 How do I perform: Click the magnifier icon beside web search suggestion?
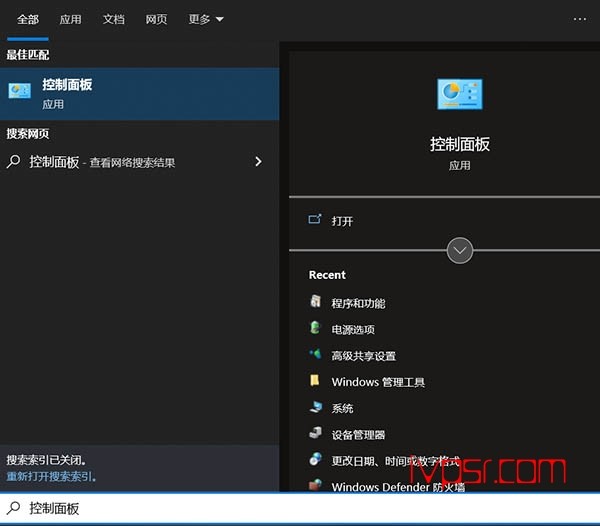point(13,161)
